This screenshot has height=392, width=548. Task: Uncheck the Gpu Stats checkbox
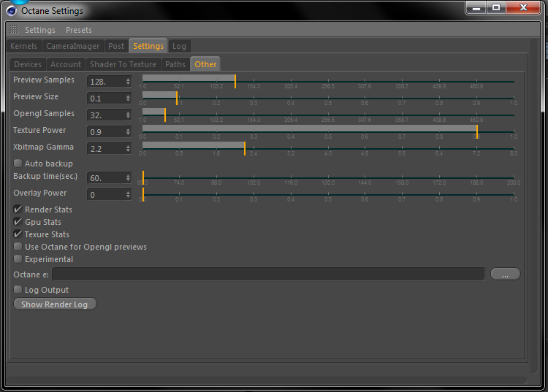tap(18, 222)
